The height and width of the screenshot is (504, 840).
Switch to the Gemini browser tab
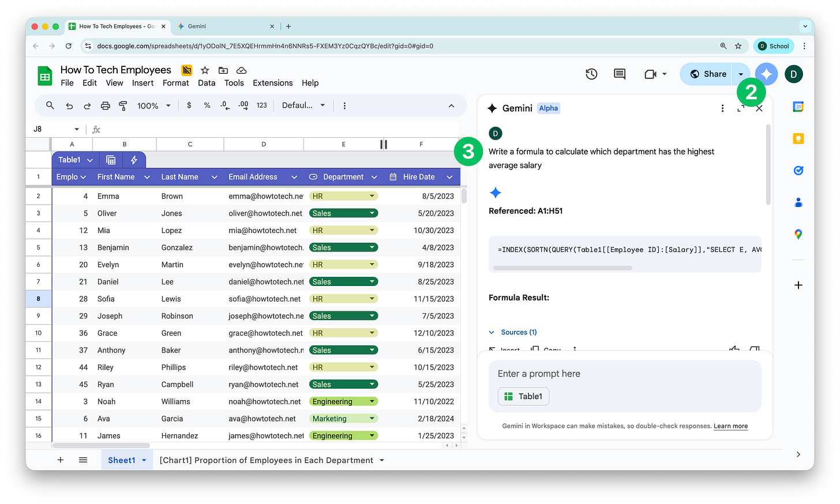point(225,26)
